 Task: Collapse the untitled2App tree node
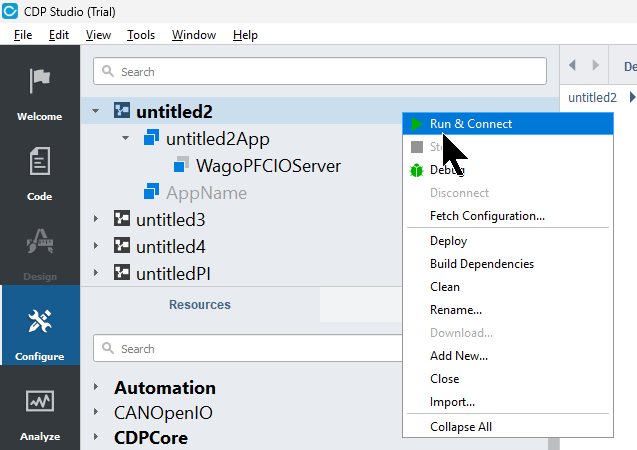point(126,138)
